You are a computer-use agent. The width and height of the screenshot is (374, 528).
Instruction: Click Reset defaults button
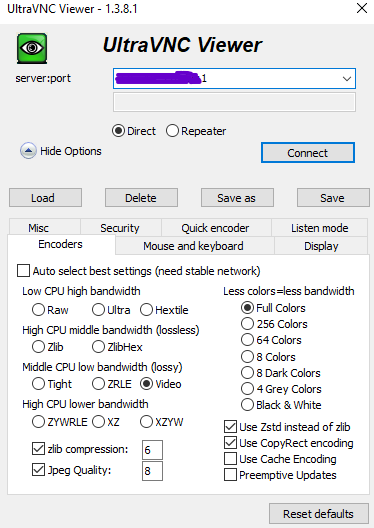(x=318, y=514)
